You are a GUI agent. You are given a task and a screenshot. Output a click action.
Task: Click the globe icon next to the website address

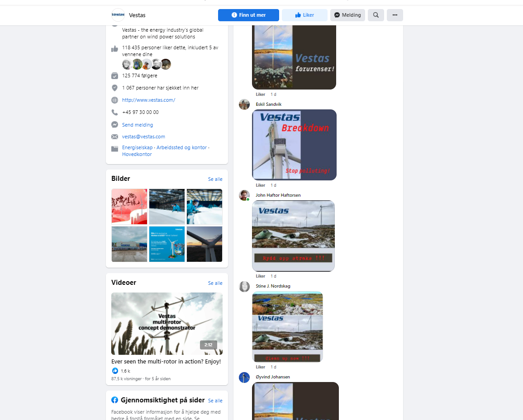(x=114, y=100)
